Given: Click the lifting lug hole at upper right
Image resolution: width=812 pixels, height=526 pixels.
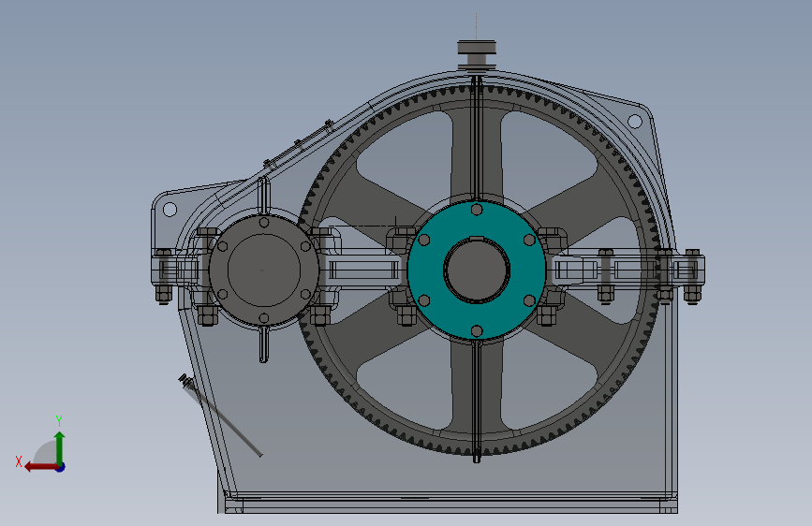Looking at the screenshot, I should [x=634, y=122].
